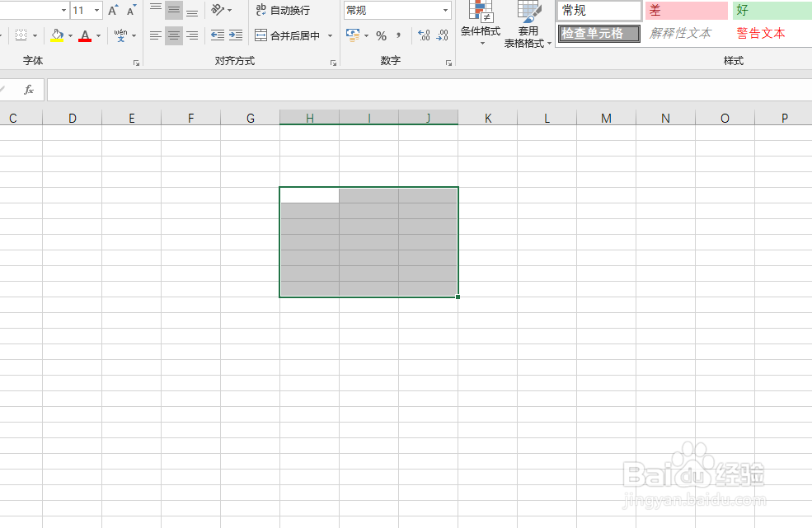Image resolution: width=812 pixels, height=528 pixels.
Task: Align text to bottom of cell
Action: coord(192,11)
